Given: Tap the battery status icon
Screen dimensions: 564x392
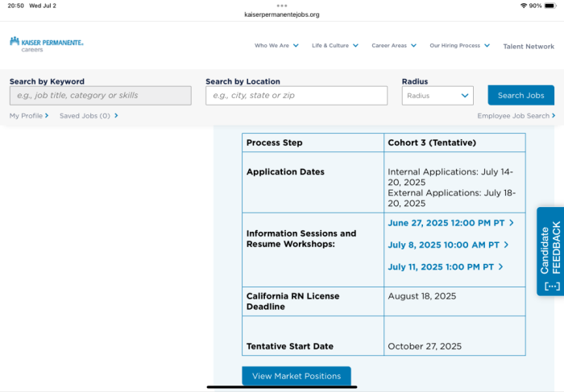Looking at the screenshot, I should (x=552, y=6).
